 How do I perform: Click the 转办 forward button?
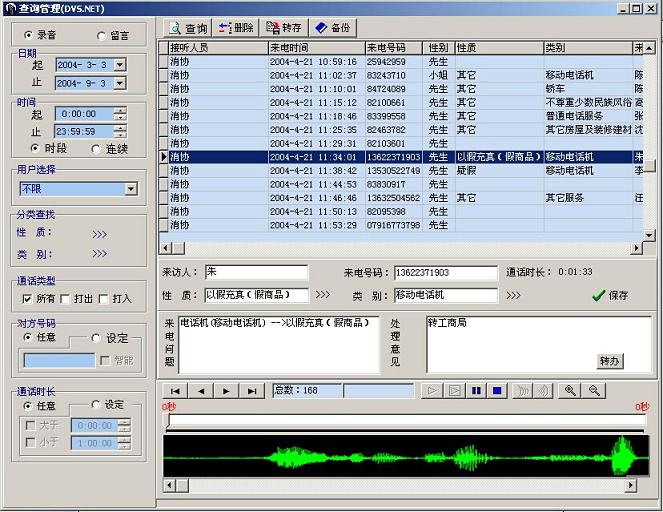coord(609,360)
